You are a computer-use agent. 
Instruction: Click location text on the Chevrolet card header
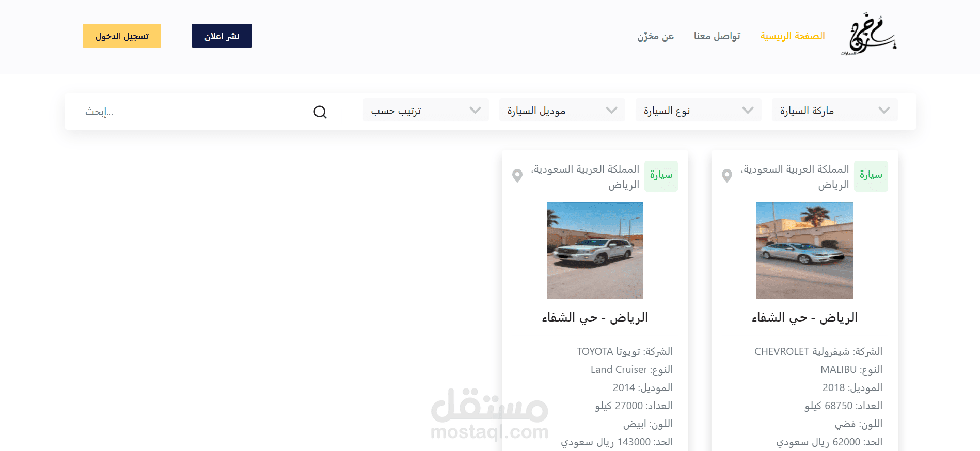pos(795,177)
